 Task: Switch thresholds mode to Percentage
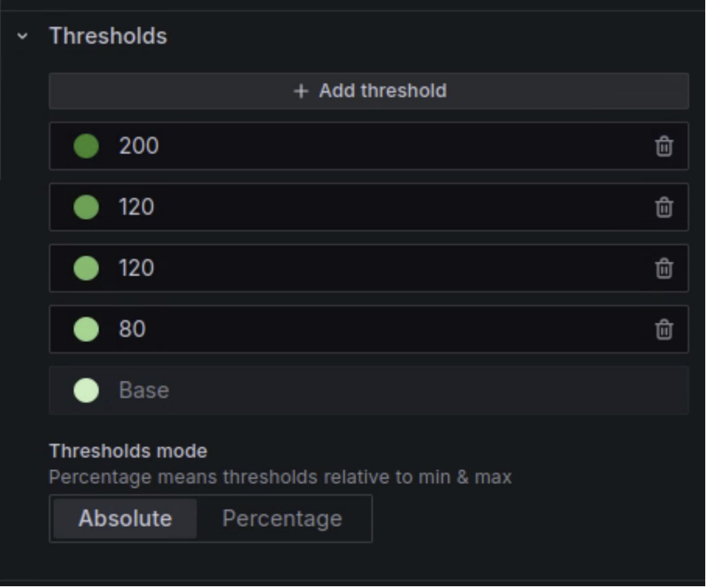pos(282,519)
